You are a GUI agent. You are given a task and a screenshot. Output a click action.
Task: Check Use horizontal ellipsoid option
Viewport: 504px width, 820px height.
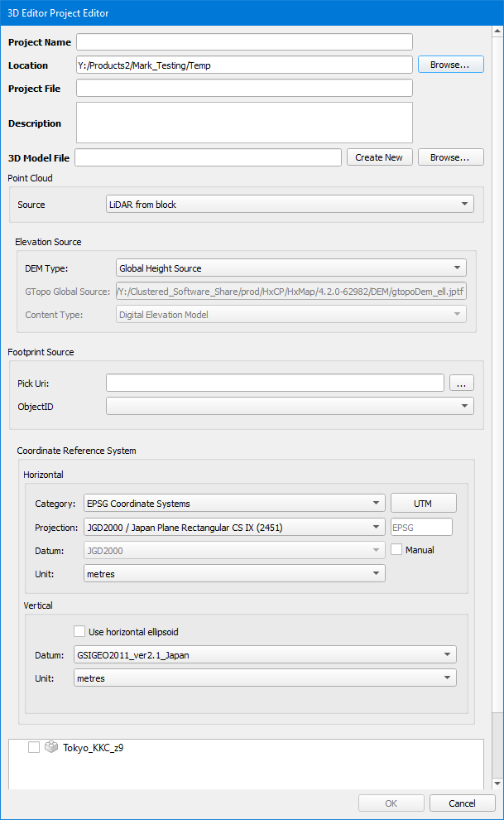[x=79, y=631]
